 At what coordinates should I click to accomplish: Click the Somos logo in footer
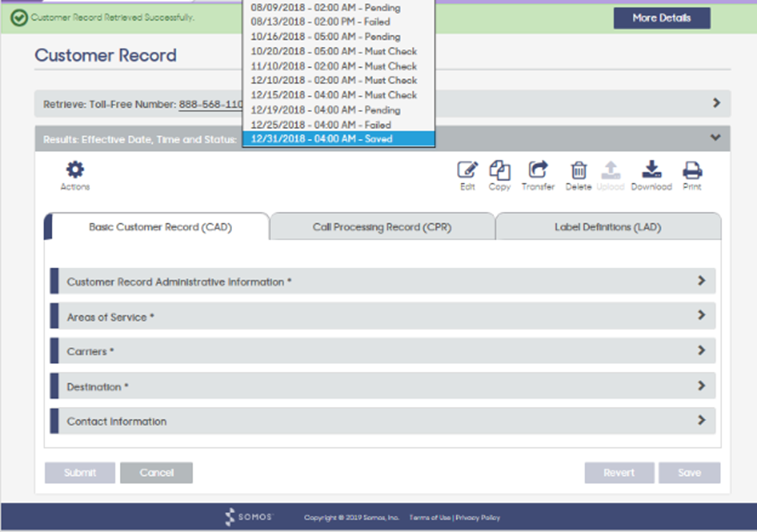[249, 517]
